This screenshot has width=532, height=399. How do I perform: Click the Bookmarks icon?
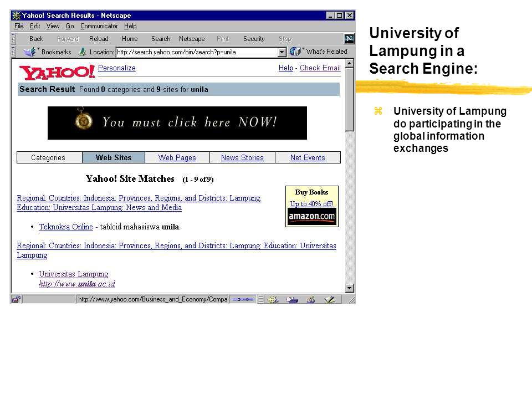29,52
